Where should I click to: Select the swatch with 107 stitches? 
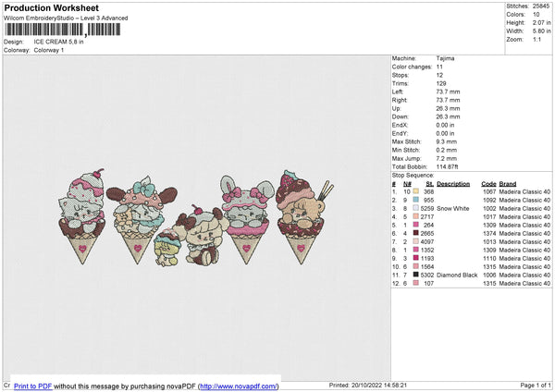(416, 283)
